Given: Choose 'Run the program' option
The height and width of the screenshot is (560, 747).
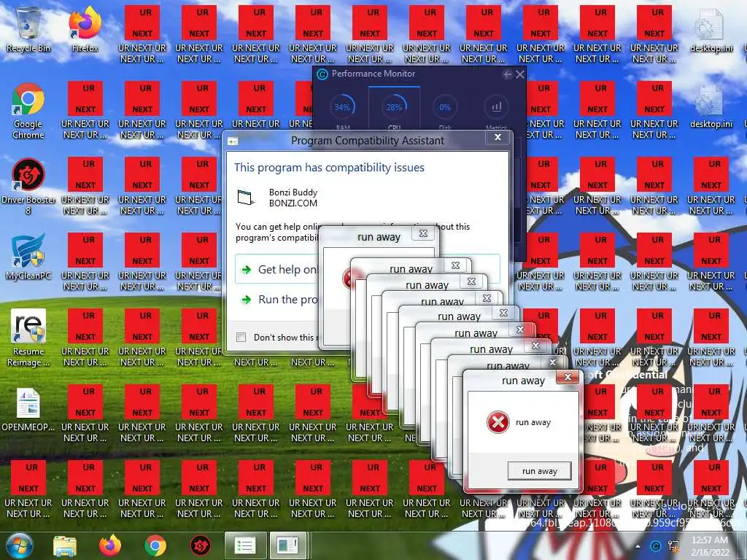Looking at the screenshot, I should [x=287, y=300].
